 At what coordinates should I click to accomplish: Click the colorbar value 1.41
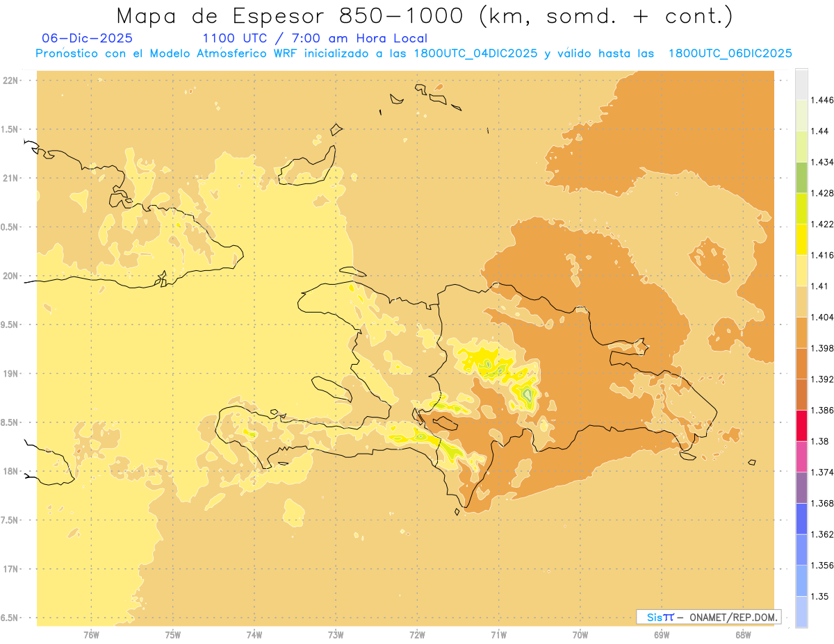tap(820, 286)
